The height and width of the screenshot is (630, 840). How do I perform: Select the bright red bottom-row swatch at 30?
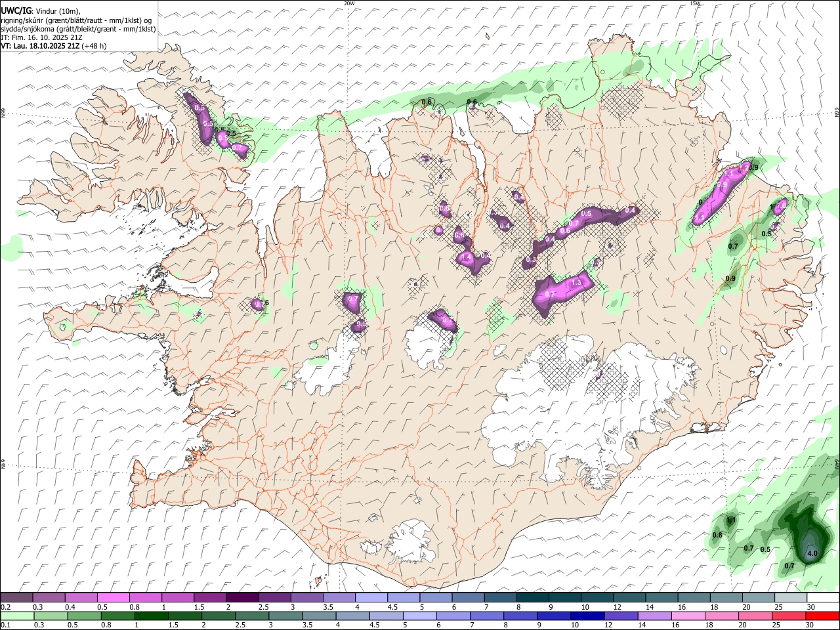pyautogui.click(x=822, y=616)
